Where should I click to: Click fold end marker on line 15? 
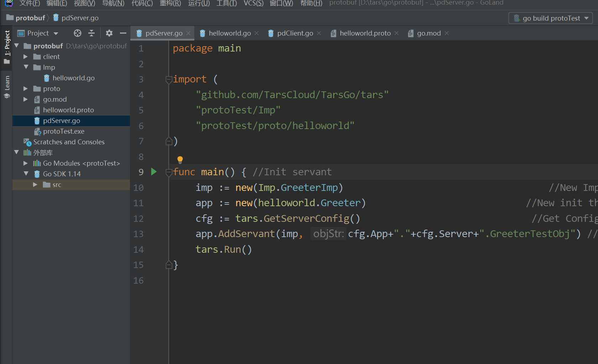(x=169, y=265)
